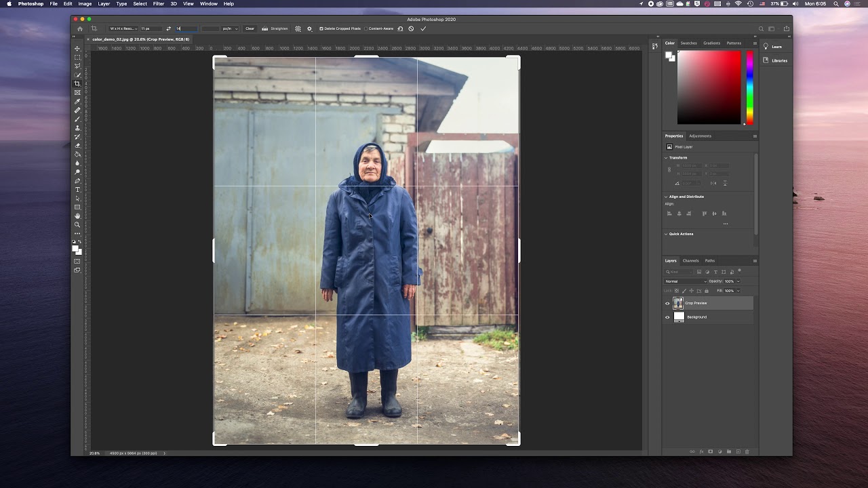Screen dimensions: 868x488
Task: Select the Rectangular Marquee tool
Action: (77, 57)
